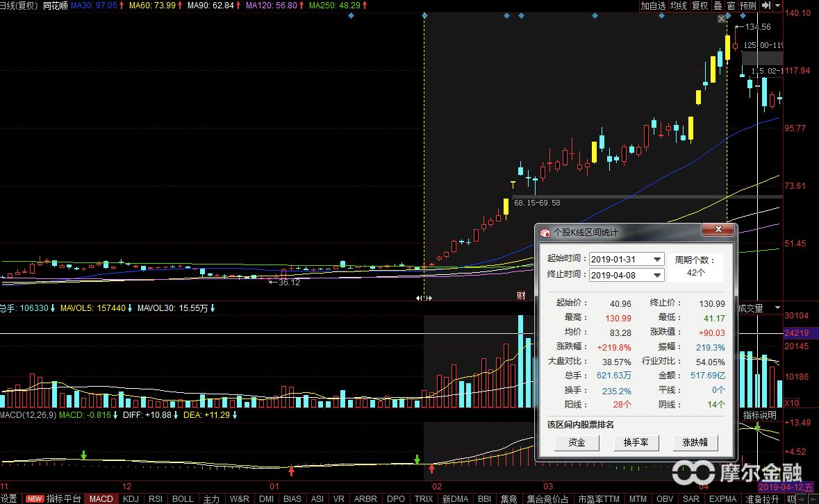Screen dimensions: 819x504
Task: Toggle 均线 moving average display
Action: pyautogui.click(x=678, y=6)
